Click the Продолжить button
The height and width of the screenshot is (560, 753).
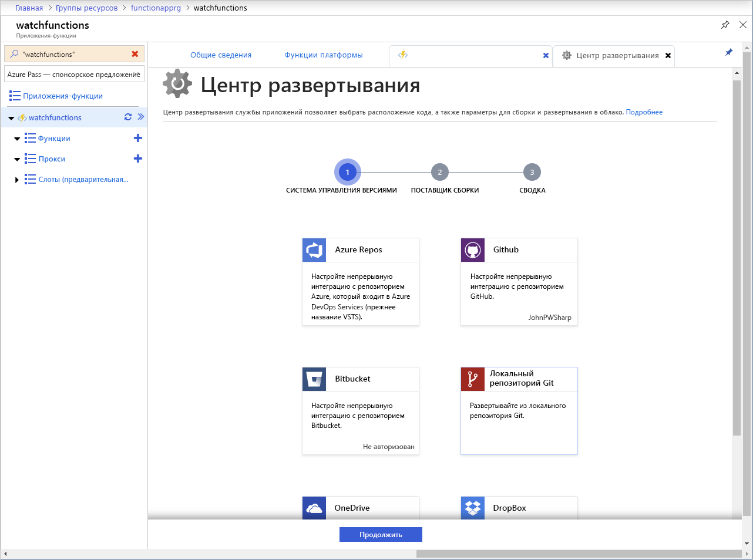click(381, 535)
